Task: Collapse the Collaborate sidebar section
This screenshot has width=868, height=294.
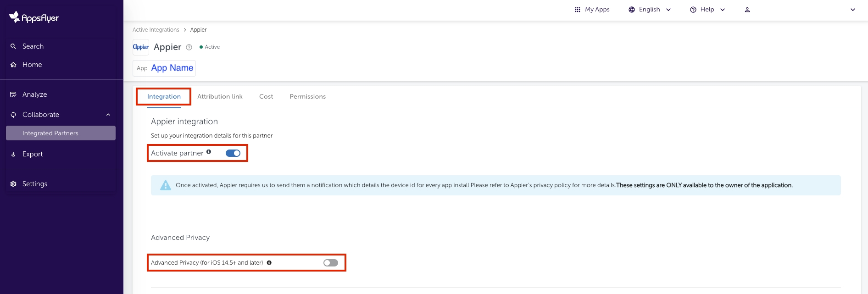Action: tap(108, 115)
